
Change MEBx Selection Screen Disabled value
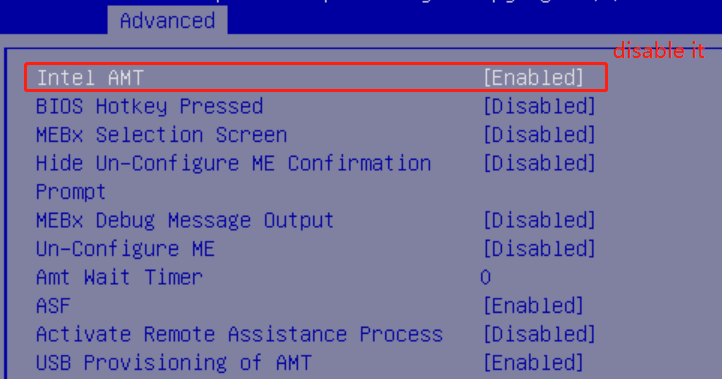point(539,134)
